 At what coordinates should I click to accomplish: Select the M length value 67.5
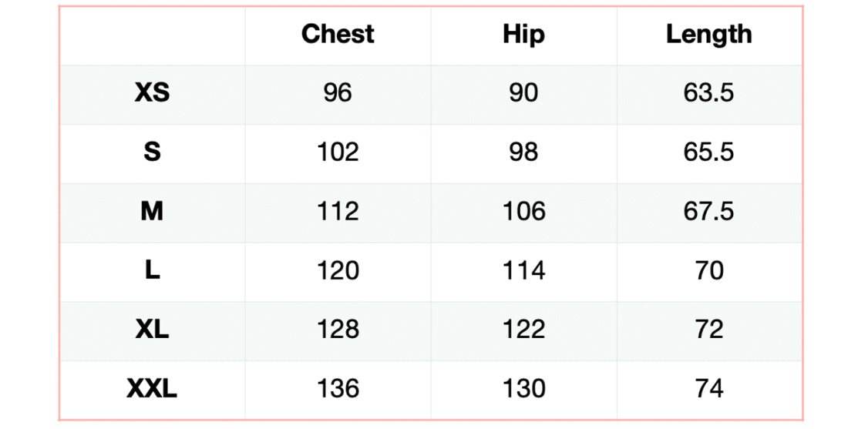(708, 211)
